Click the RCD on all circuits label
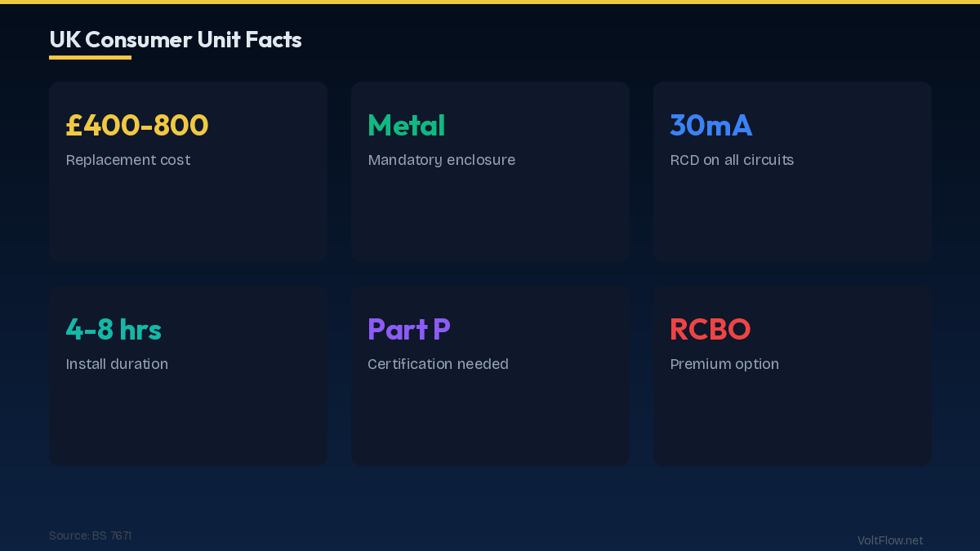 732,160
